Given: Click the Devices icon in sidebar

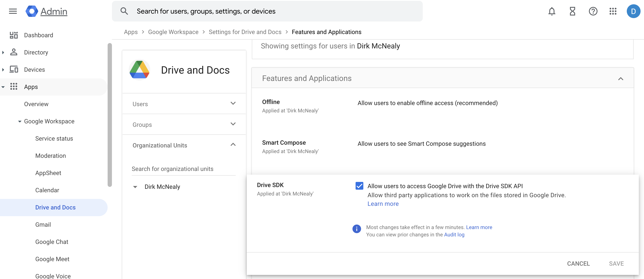Looking at the screenshot, I should point(14,69).
